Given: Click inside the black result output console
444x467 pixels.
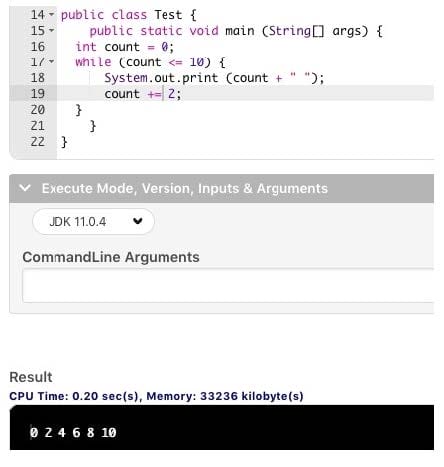Looking at the screenshot, I should tap(222, 428).
